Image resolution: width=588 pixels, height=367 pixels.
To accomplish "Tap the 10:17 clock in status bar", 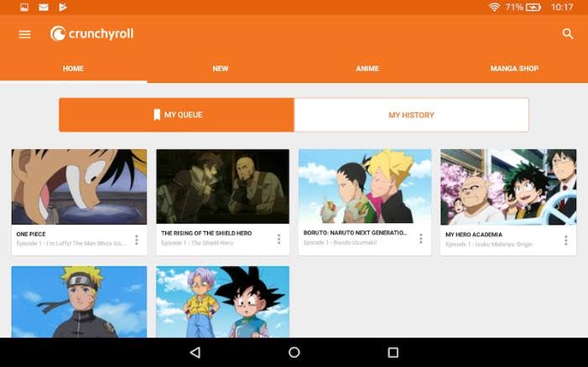I will [562, 7].
